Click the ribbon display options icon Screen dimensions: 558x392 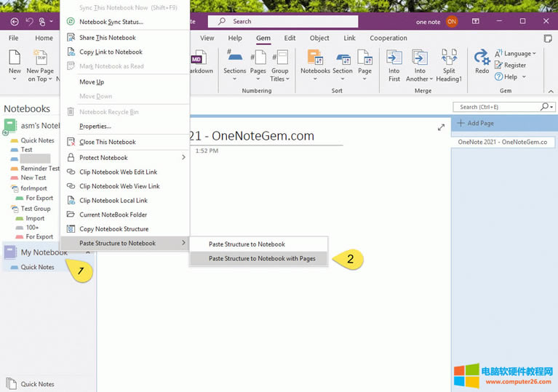tap(476, 21)
